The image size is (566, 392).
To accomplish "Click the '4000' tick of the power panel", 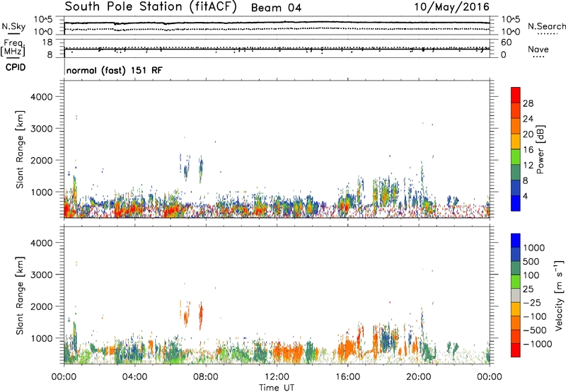I will tap(41, 97).
